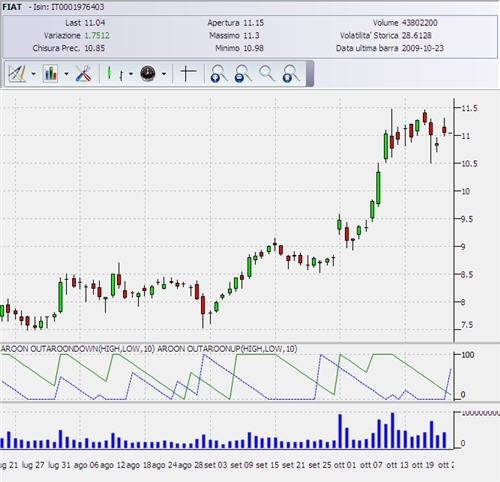Activate the crosshair cursor tool

pos(188,73)
